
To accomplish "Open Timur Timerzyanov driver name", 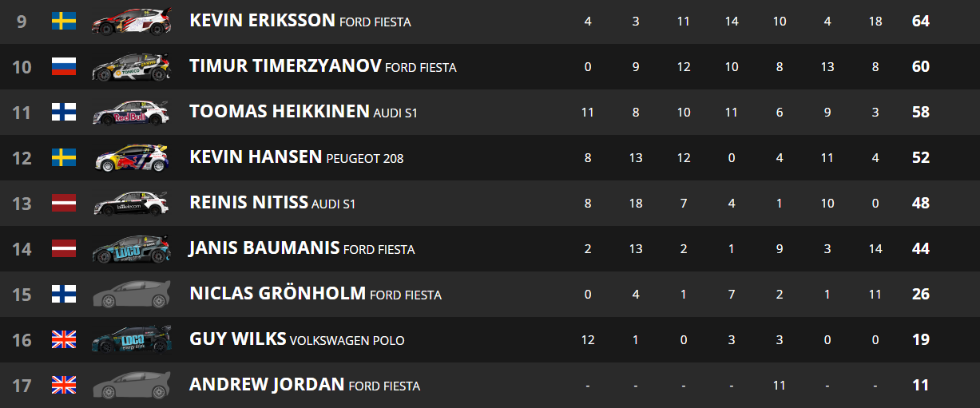I will [285, 66].
